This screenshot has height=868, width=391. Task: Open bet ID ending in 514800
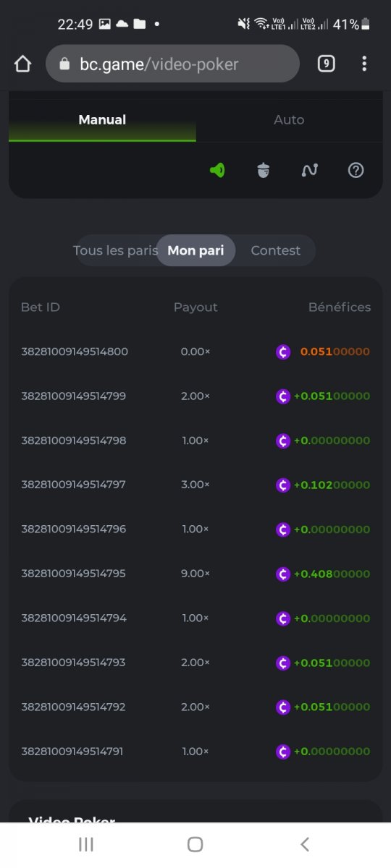75,352
